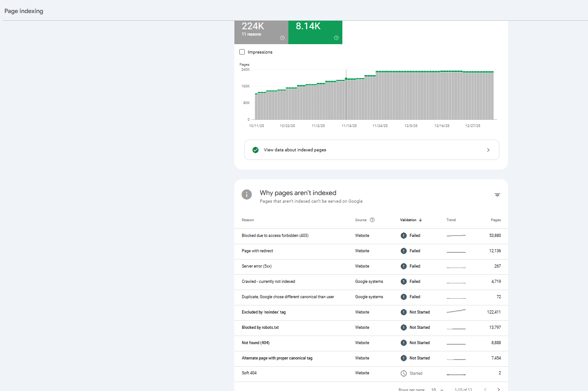Expand View data about indexed pages chevron

[x=488, y=150]
